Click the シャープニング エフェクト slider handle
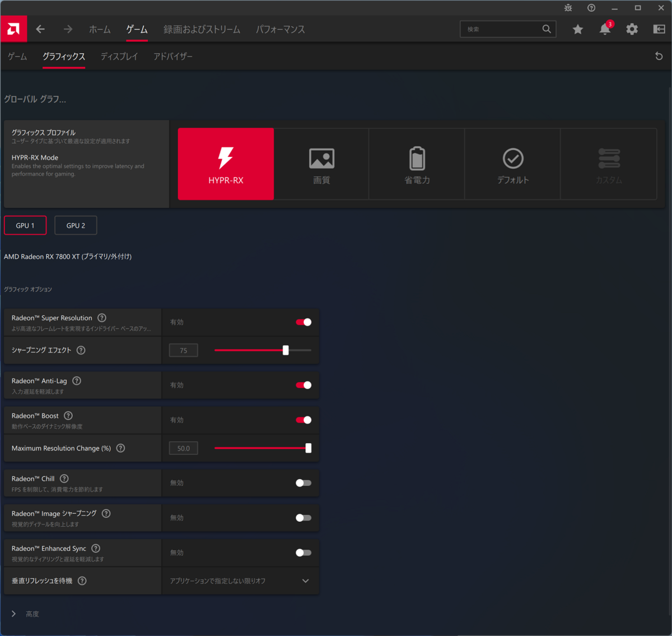This screenshot has width=672, height=636. click(286, 350)
